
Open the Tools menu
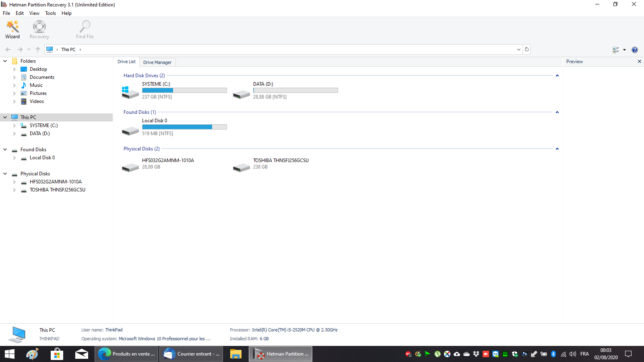50,13
